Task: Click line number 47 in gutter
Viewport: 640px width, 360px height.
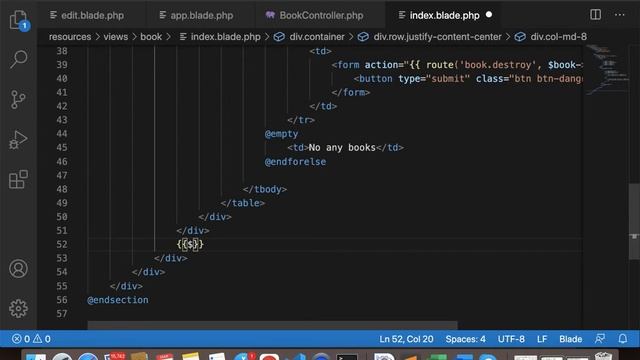Action: pos(62,176)
